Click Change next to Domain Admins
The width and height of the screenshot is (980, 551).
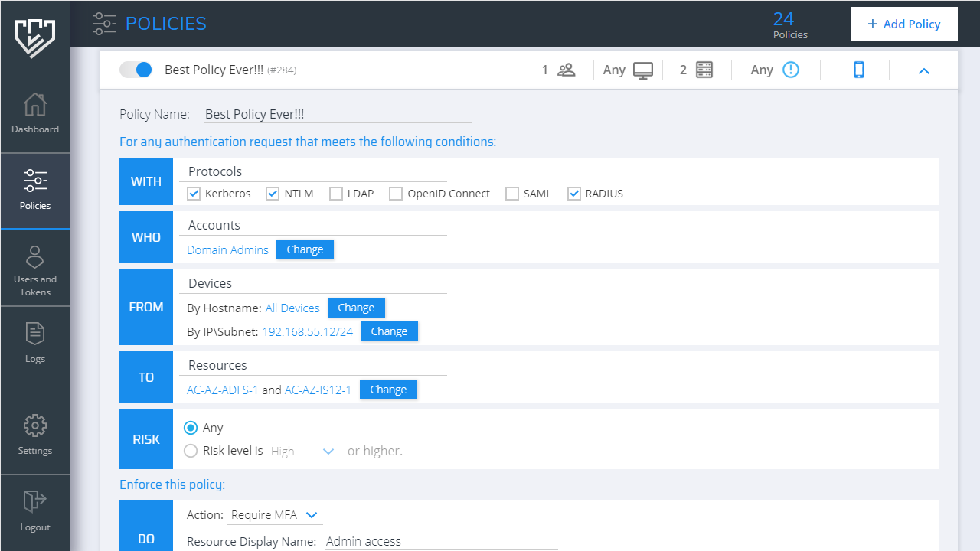305,249
